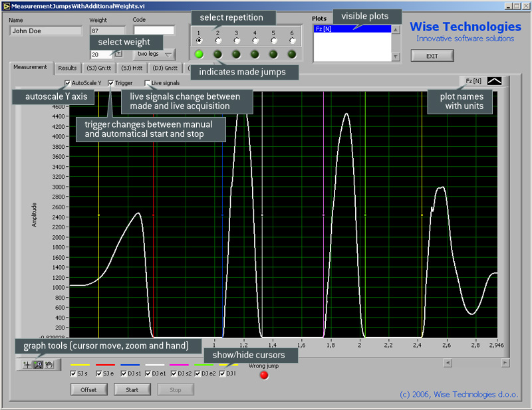The image size is (532, 410).
Task: Select repetition 4 radio button
Action: 255,41
